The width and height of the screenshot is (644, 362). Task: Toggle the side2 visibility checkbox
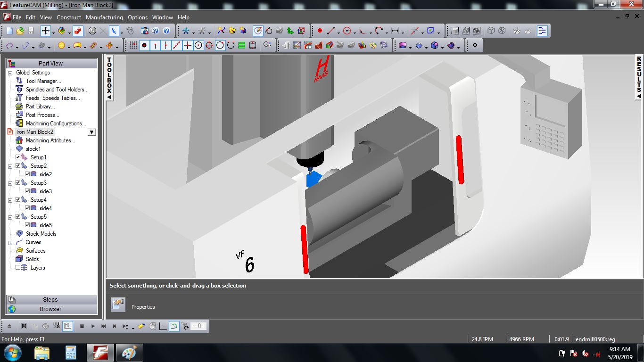tap(27, 174)
